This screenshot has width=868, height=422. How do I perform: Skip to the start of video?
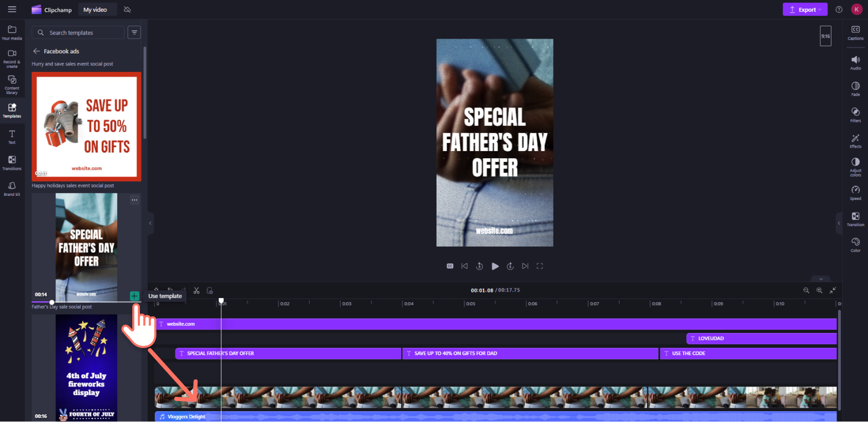[x=465, y=266]
